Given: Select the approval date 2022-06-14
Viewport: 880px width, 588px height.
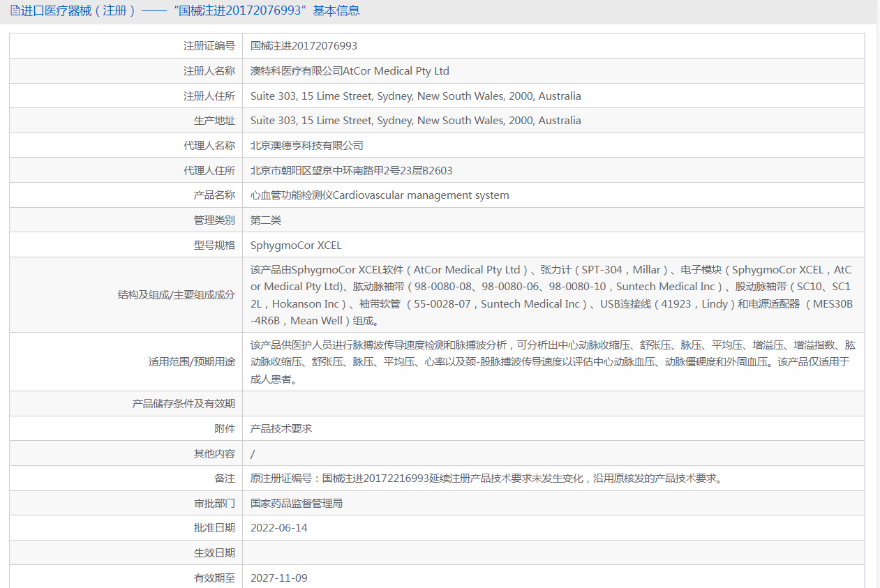Looking at the screenshot, I should pyautogui.click(x=279, y=528).
